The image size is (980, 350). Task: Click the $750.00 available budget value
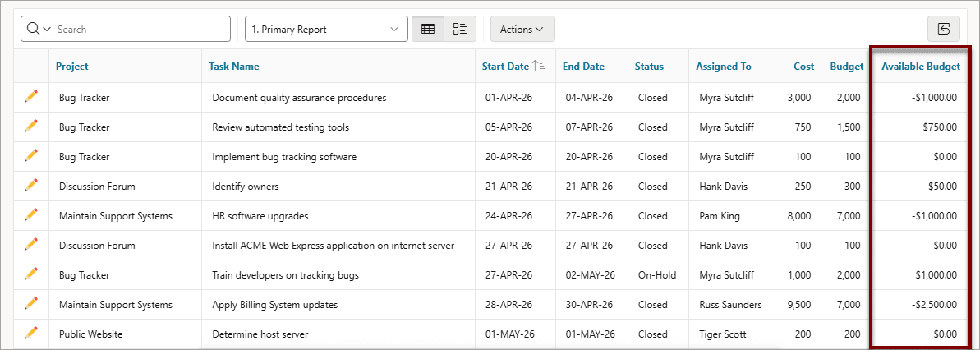[x=940, y=127]
